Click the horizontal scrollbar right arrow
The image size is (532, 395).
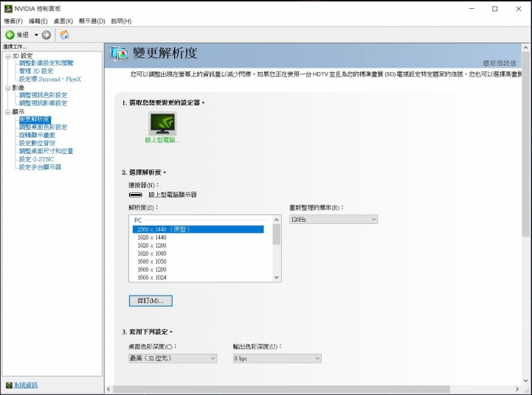coord(517,389)
